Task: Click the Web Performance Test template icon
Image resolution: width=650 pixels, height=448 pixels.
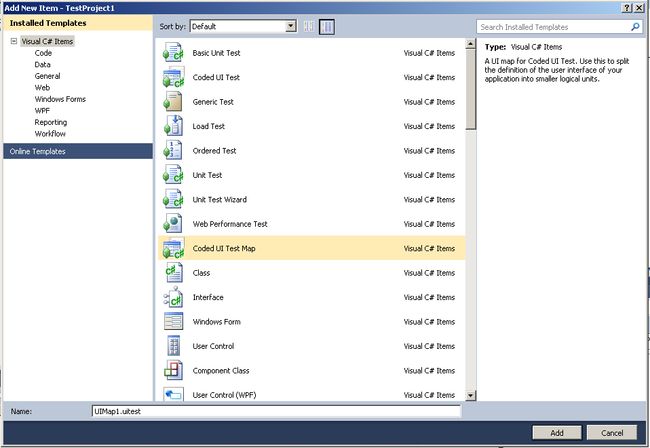Action: (173, 224)
